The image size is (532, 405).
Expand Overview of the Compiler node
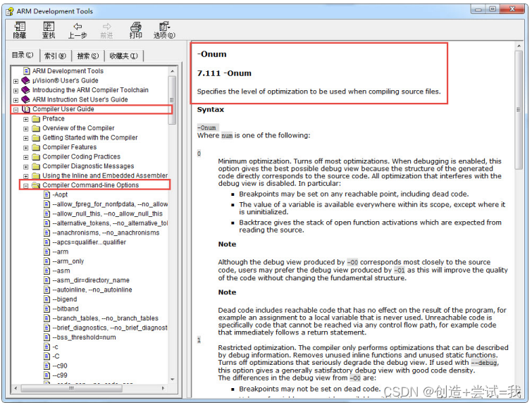(26, 129)
